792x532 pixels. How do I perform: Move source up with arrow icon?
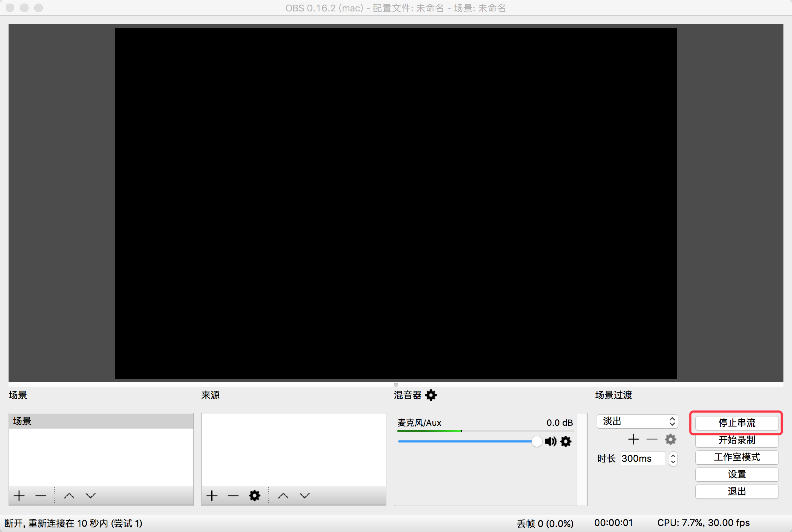[283, 495]
